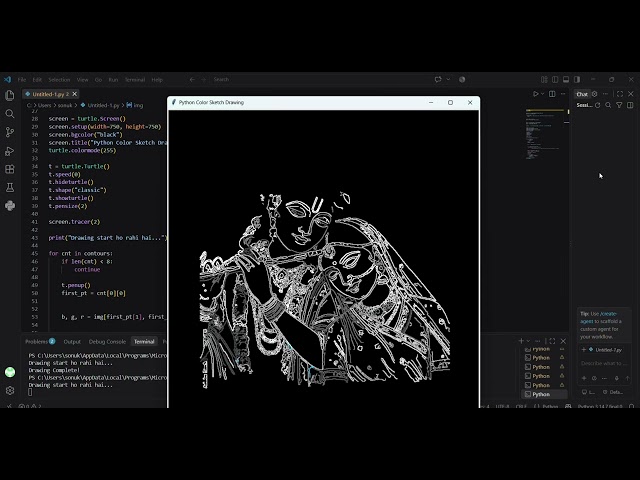The height and width of the screenshot is (480, 640).
Task: Switch to the Problems panel tab
Action: point(40,341)
